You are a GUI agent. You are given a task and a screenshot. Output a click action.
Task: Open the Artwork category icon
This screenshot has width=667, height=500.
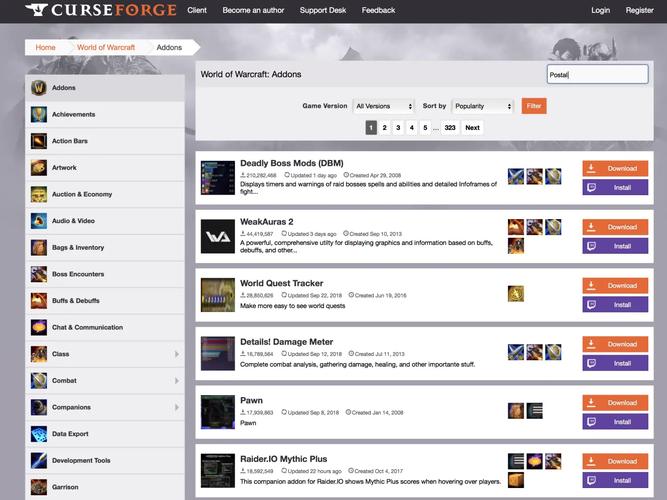39,168
